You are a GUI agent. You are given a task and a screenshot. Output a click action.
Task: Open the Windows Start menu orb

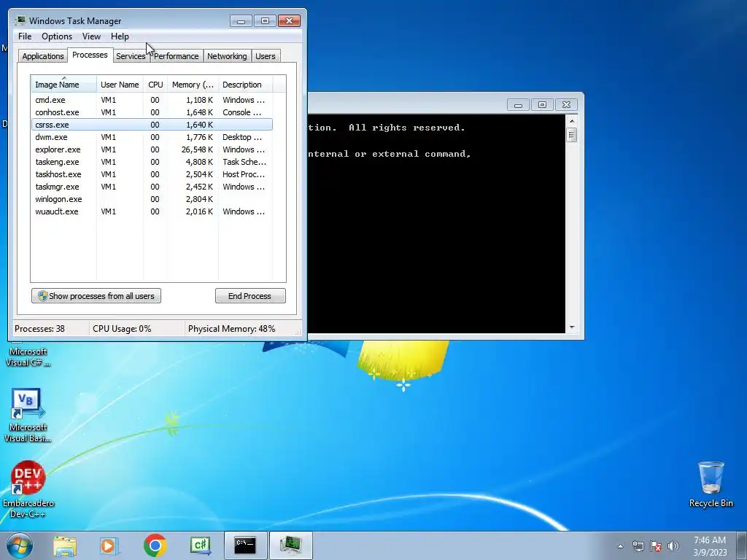pos(20,545)
